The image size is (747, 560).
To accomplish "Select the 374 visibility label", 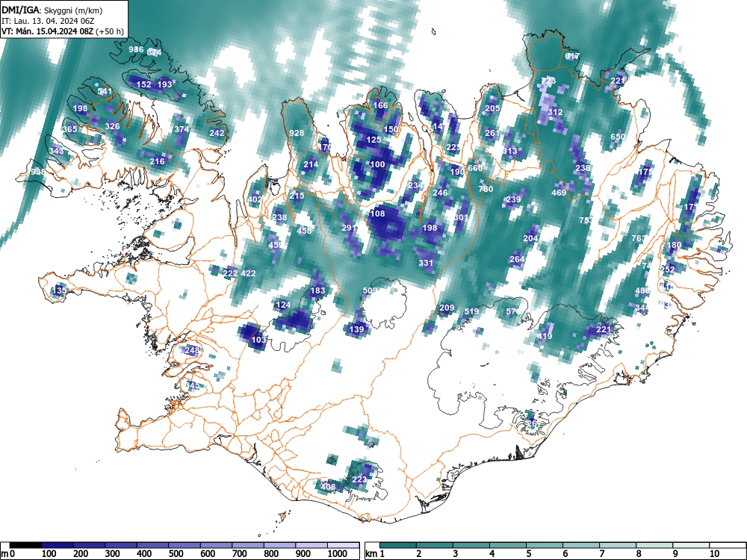I will 182,129.
